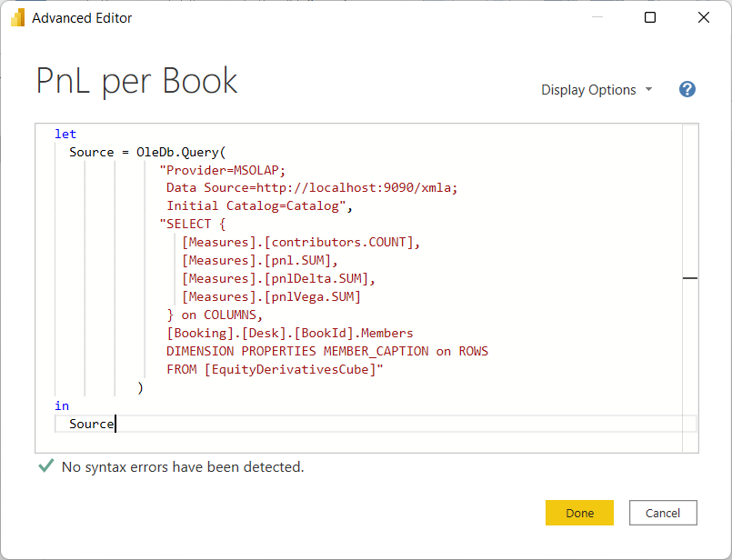
Task: Select the Initial Catalog=Catalog line
Action: coord(259,206)
